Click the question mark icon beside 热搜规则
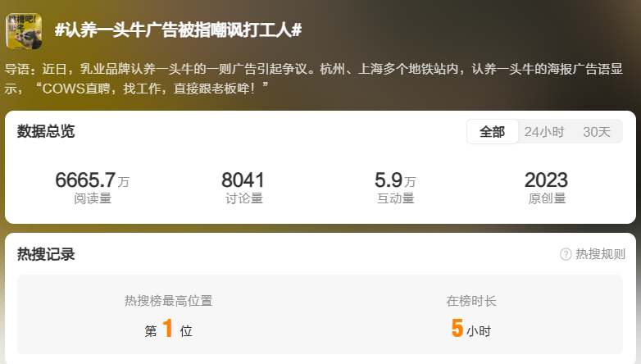Image resolution: width=641 pixels, height=364 pixels. [x=566, y=254]
